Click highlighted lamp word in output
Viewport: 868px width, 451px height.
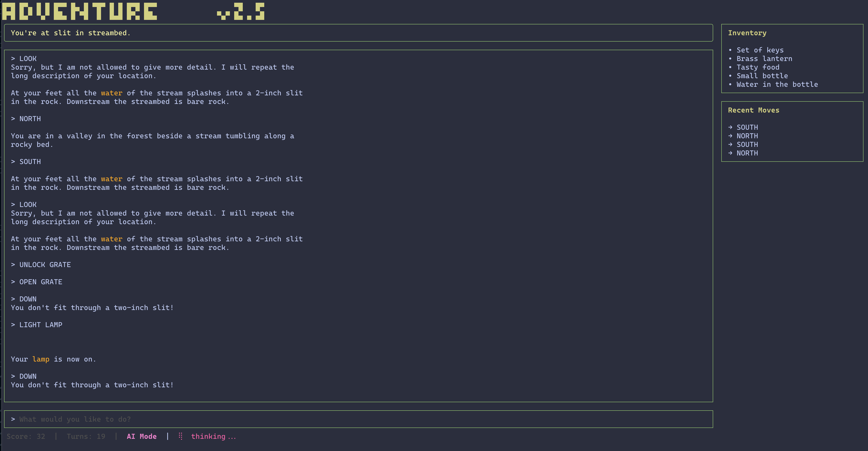click(41, 359)
